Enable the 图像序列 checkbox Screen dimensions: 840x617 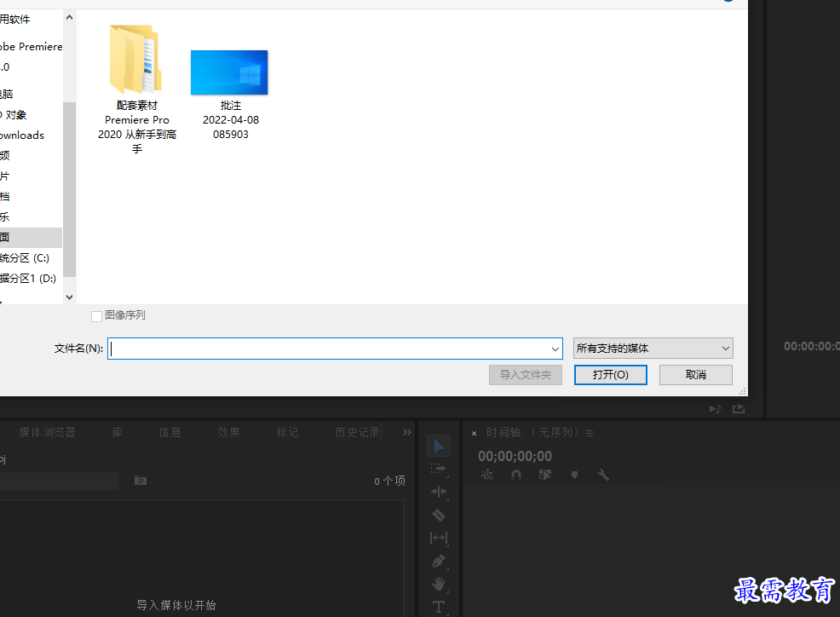click(x=96, y=316)
